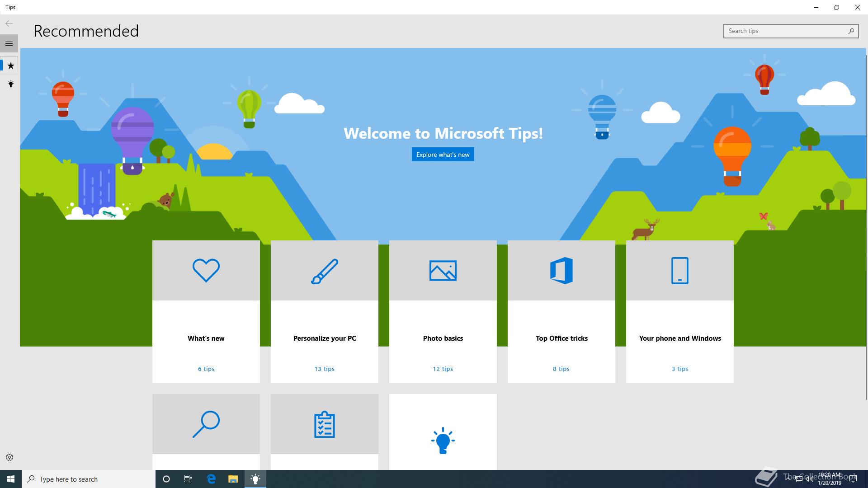This screenshot has height=488, width=868.
Task: Launch Microsoft Edge from taskbar
Action: (x=211, y=479)
